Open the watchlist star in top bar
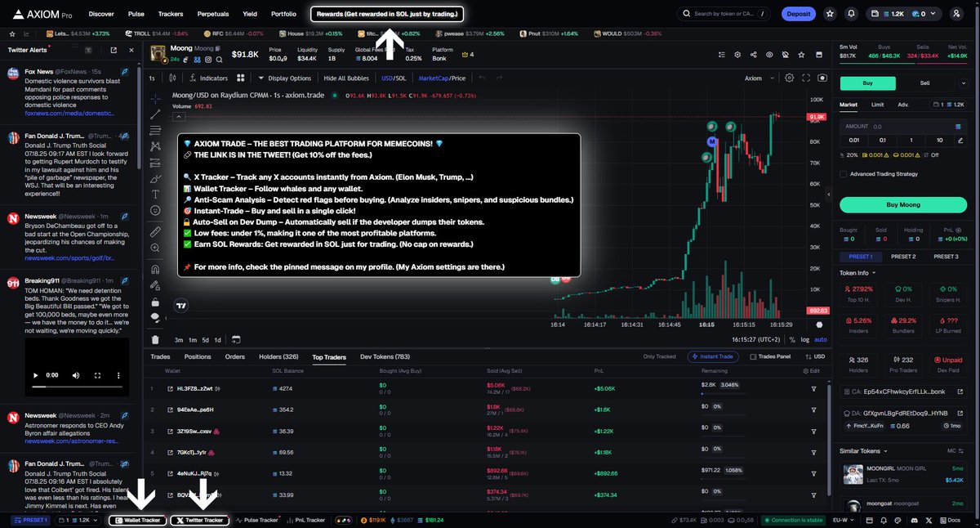980x528 pixels. pos(830,14)
